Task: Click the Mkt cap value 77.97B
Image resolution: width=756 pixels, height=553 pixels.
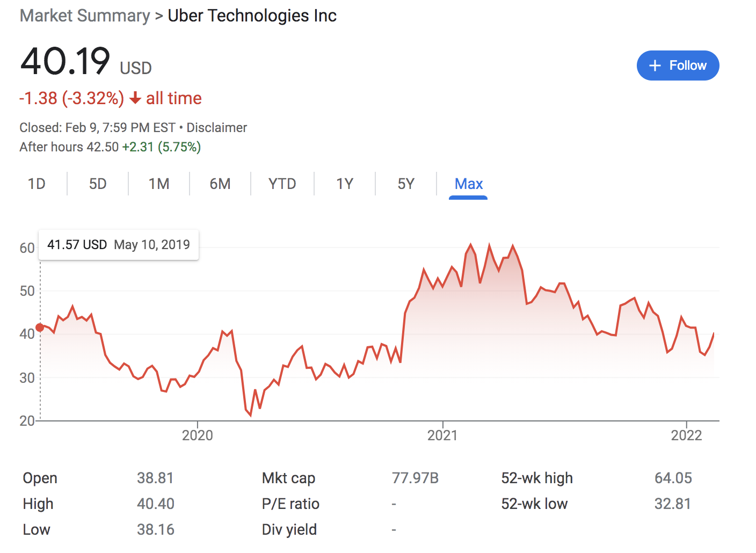Action: (415, 478)
